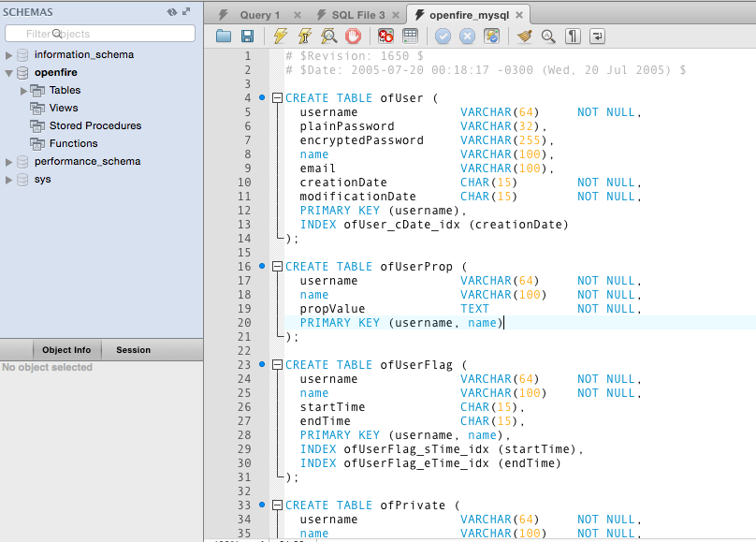The height and width of the screenshot is (542, 756).
Task: Click 'ofUser_cDate_idx' index name
Action: pyautogui.click(x=401, y=225)
